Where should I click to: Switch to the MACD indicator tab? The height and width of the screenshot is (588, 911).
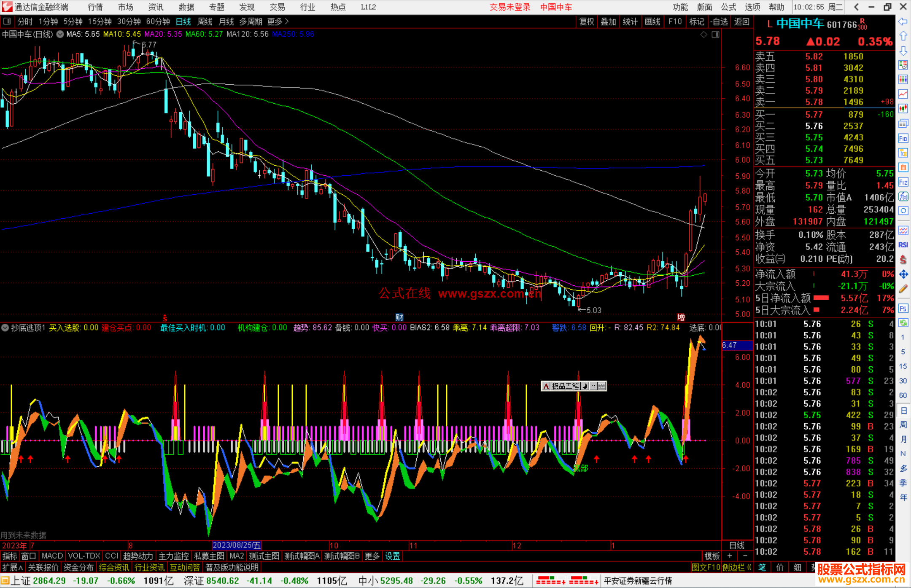[52, 556]
